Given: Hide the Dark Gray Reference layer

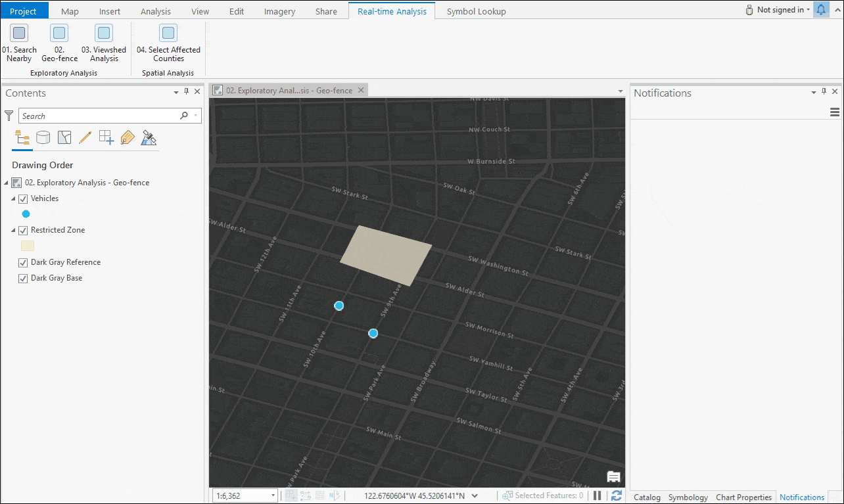Looking at the screenshot, I should click(x=23, y=262).
